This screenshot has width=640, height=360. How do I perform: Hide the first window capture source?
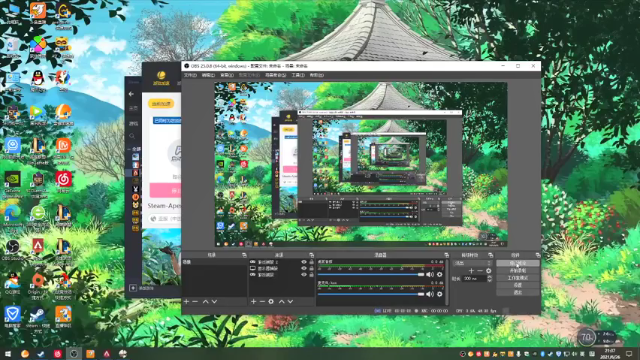pos(304,262)
